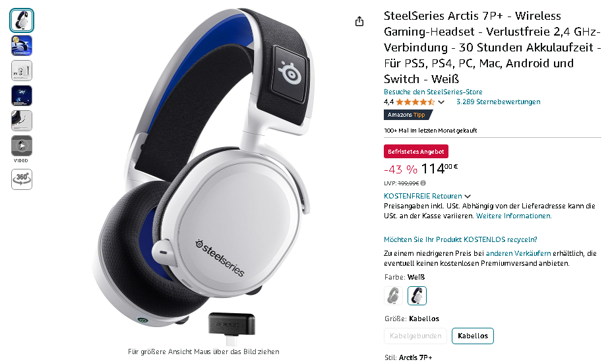Open the 3.289 Sternebewertungen link

coord(499,102)
